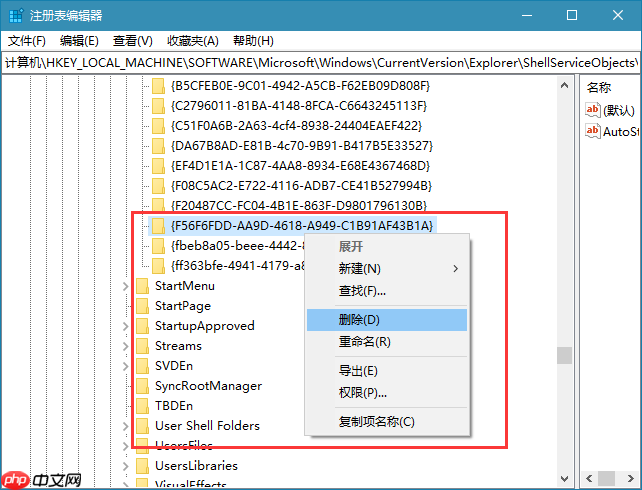Open the 查看(V) menu
Image resolution: width=642 pixels, height=490 pixels.
133,41
